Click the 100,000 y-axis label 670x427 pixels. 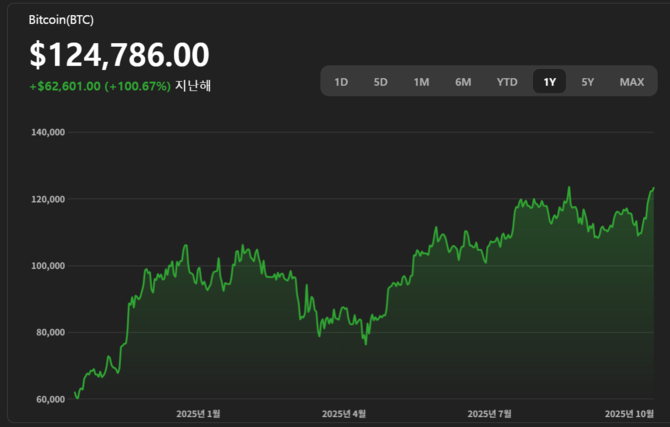click(48, 266)
